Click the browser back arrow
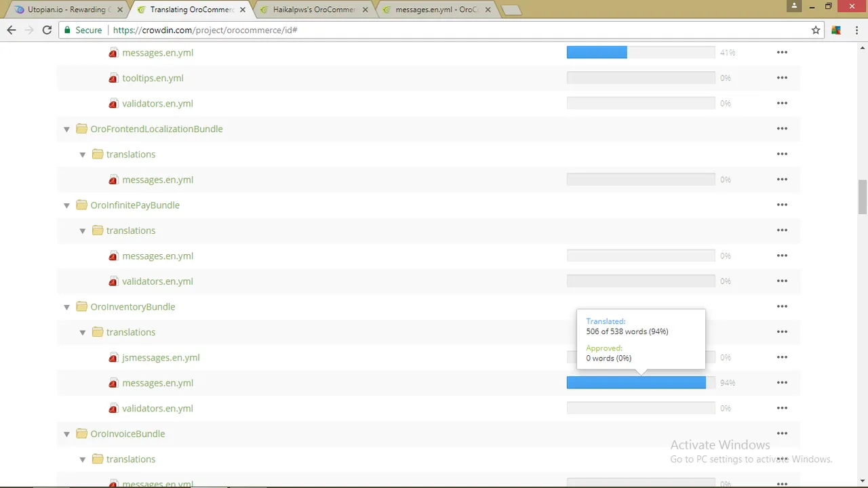 [11, 30]
